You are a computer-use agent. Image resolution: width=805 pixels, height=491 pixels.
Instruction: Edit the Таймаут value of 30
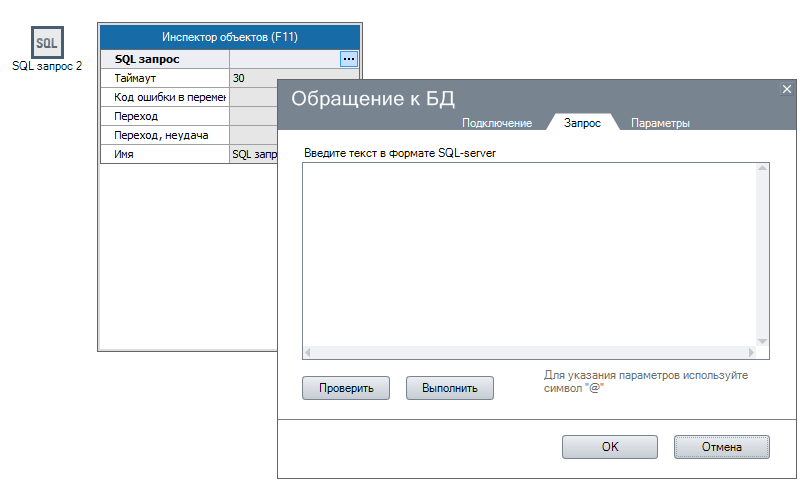coord(252,78)
